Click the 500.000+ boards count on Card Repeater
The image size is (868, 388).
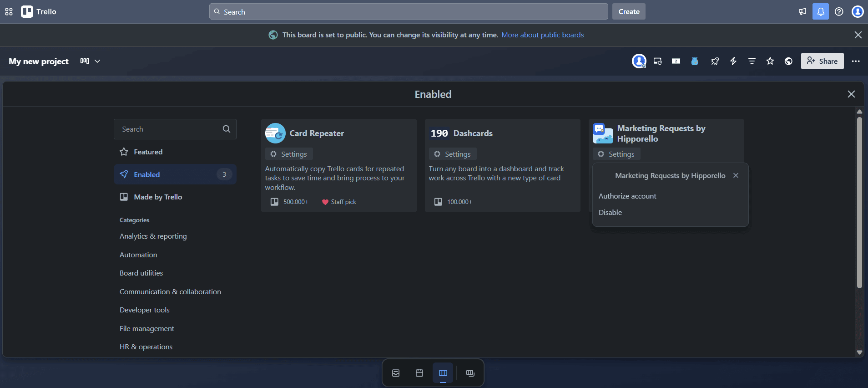coord(289,202)
